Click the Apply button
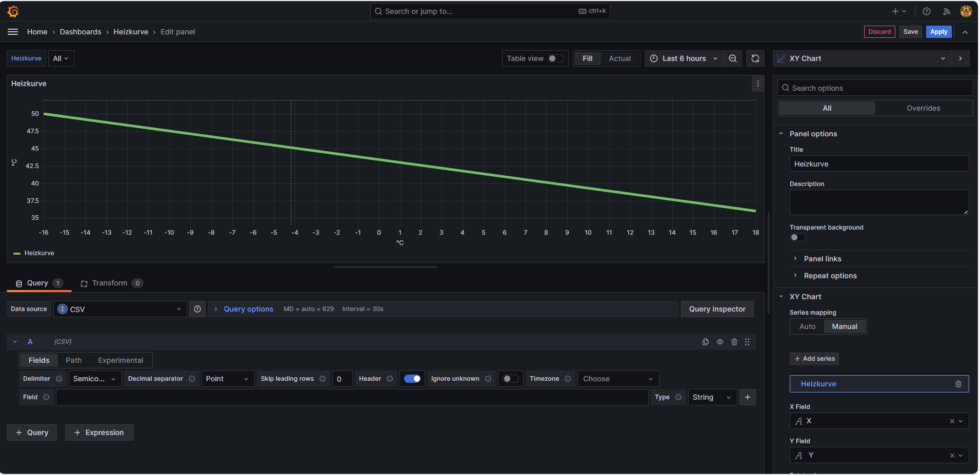Viewport: 980px width, 475px height. click(938, 32)
